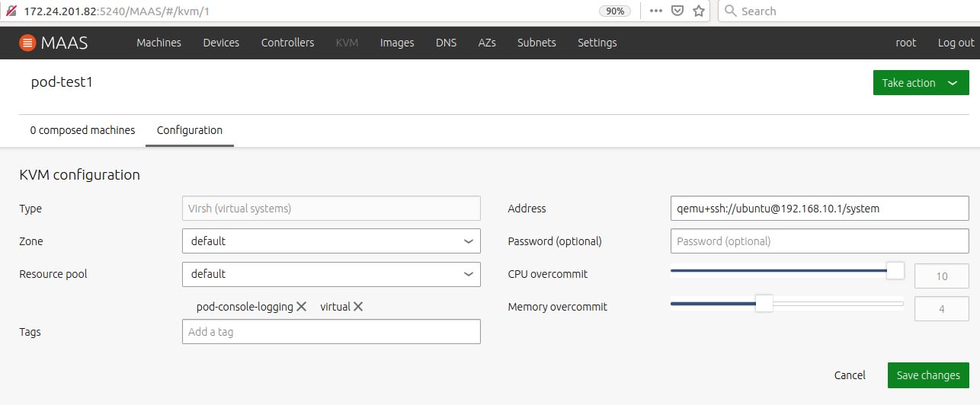The height and width of the screenshot is (405, 980).
Task: Remove the pod-console-logging tag
Action: tap(301, 307)
